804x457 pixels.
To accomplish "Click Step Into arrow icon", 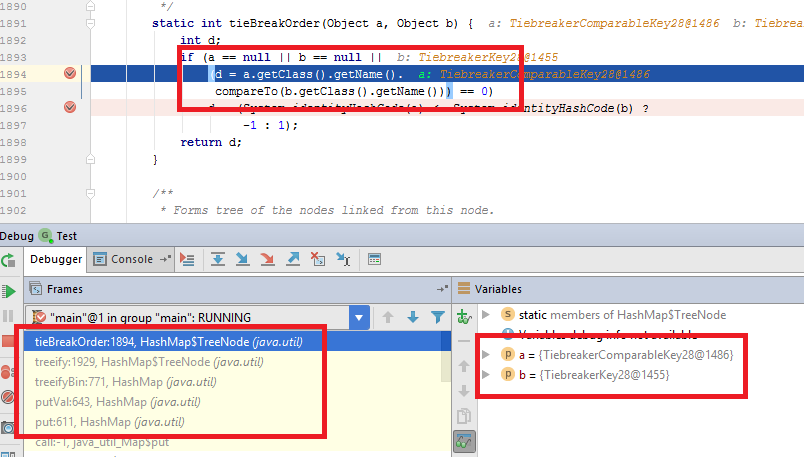I will pyautogui.click(x=242, y=259).
